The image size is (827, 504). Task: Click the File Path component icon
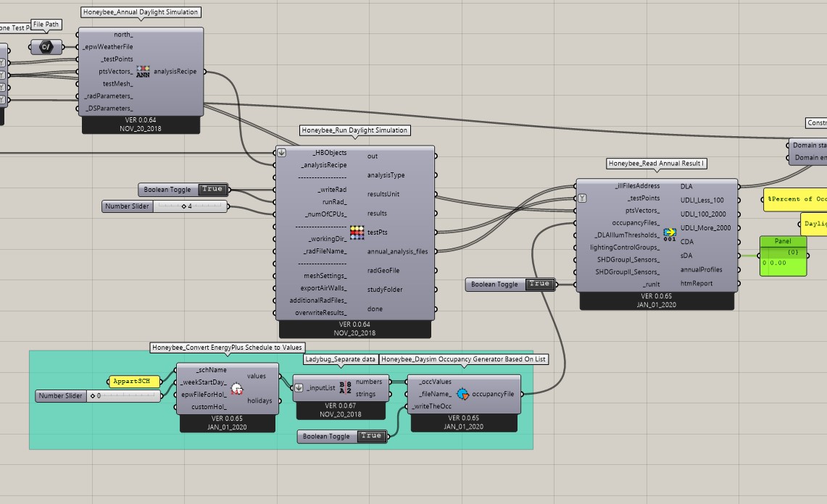point(46,47)
